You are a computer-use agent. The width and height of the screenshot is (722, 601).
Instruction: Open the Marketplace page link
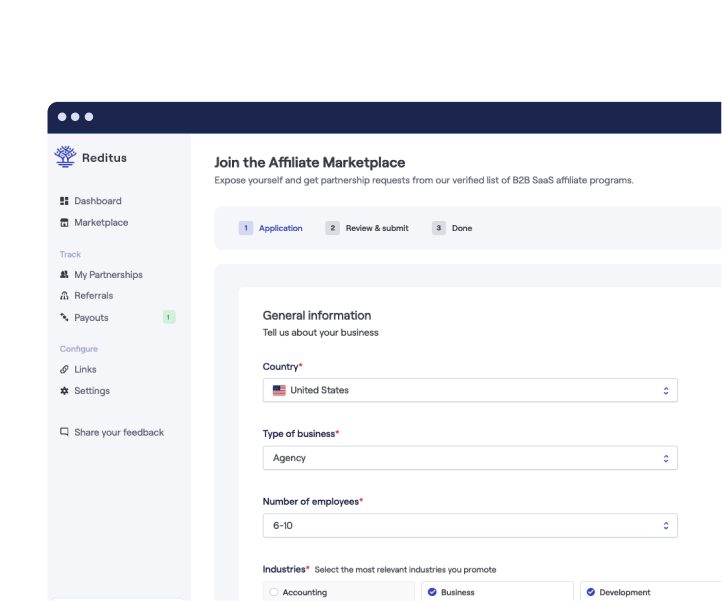pyautogui.click(x=101, y=223)
